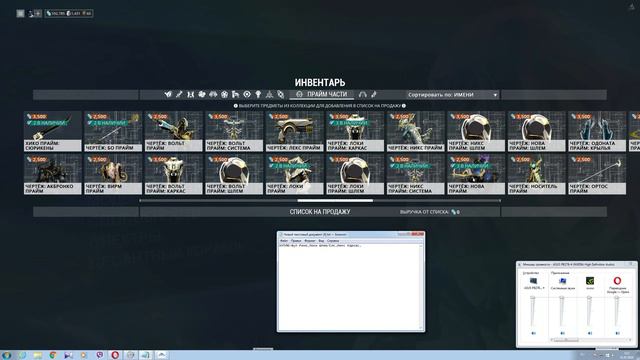Mute Opera in the volume mixer
This screenshot has width=640, height=360.
coord(617,333)
